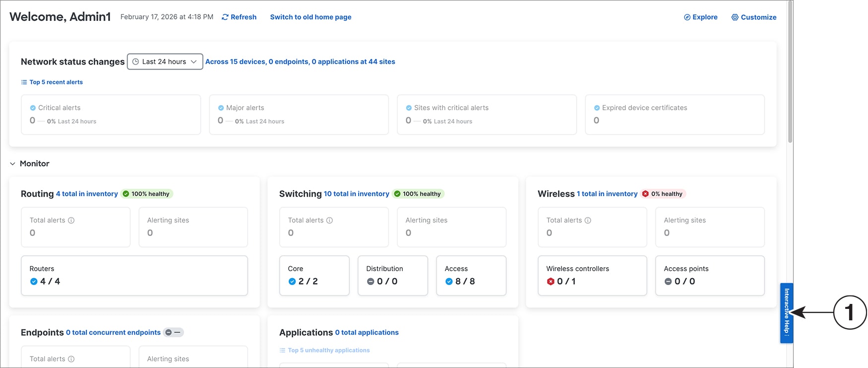The image size is (868, 368).
Task: Click the Wireless controllers red error icon
Action: pyautogui.click(x=551, y=282)
